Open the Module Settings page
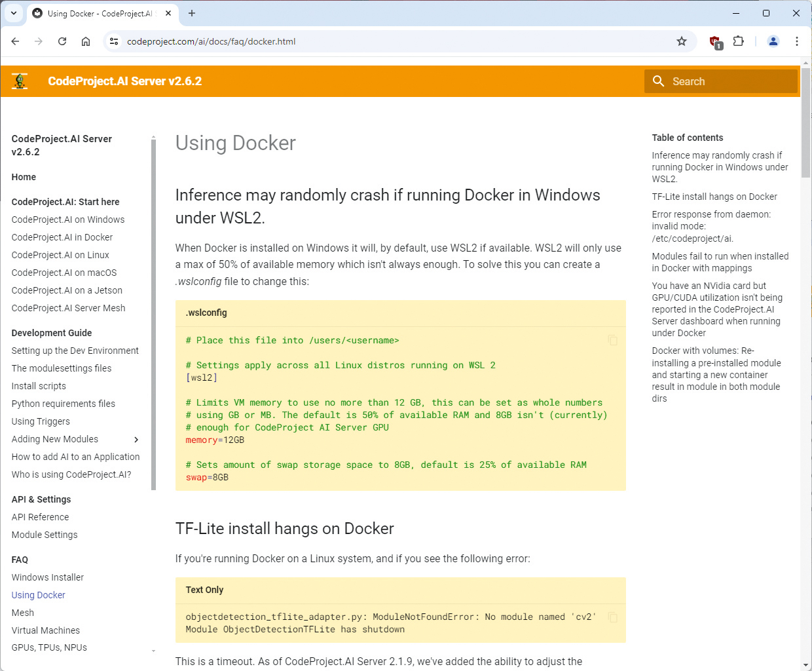The image size is (812, 671). coord(45,535)
